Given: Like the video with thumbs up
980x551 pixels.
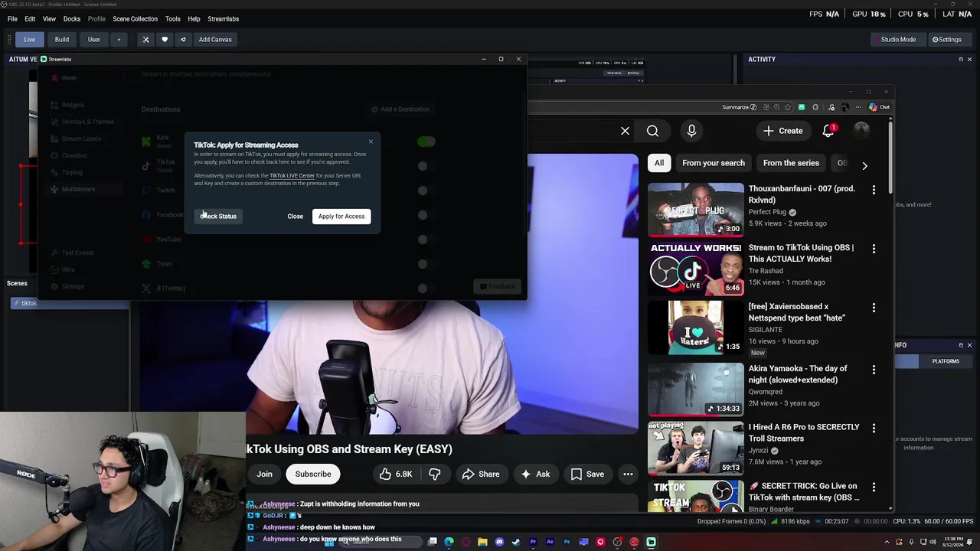Looking at the screenshot, I should (x=396, y=474).
